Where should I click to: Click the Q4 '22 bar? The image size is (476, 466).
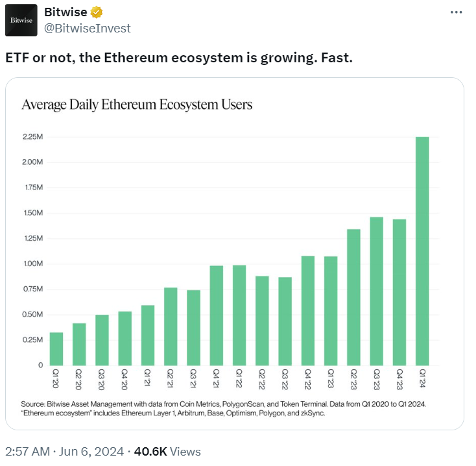308,311
